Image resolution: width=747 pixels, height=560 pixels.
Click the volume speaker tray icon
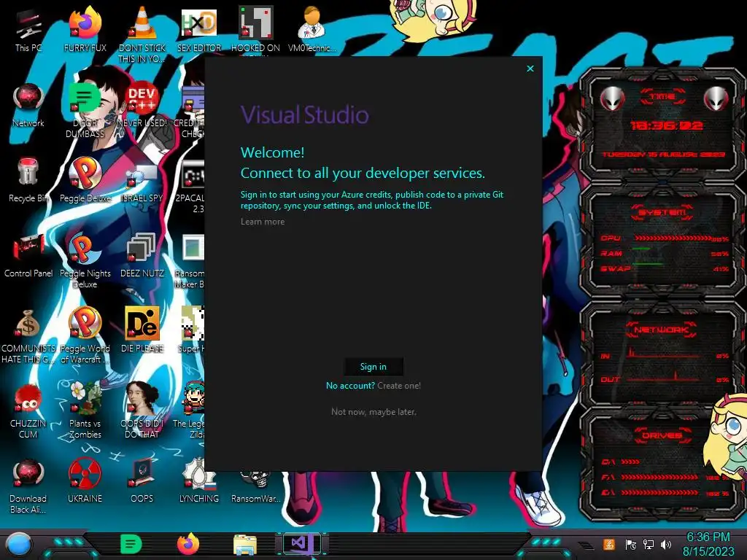(666, 544)
